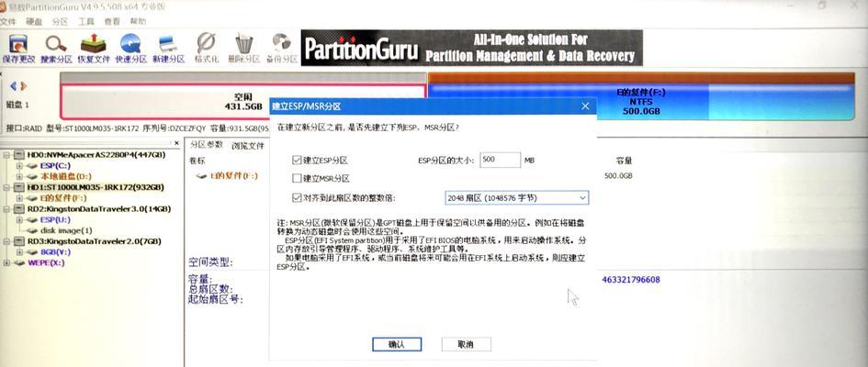Go to next disk with orange right arrow
Image resolution: width=868 pixels, height=367 pixels.
tap(23, 85)
